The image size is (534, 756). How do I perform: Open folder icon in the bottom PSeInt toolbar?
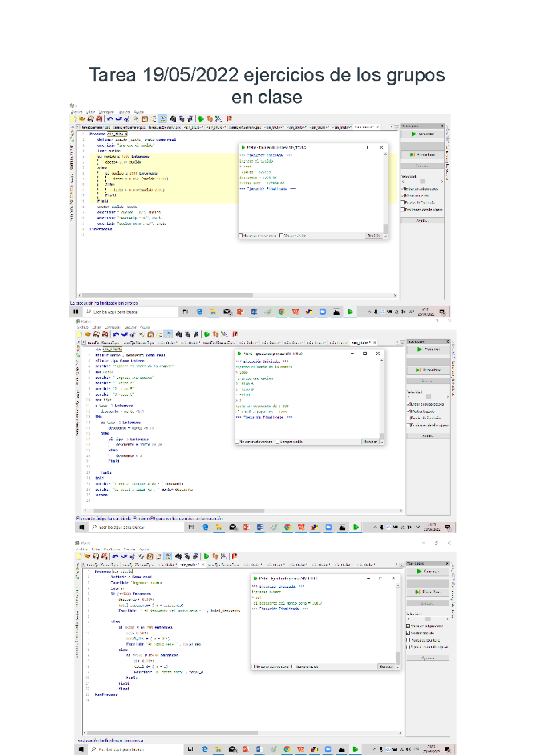click(87, 556)
